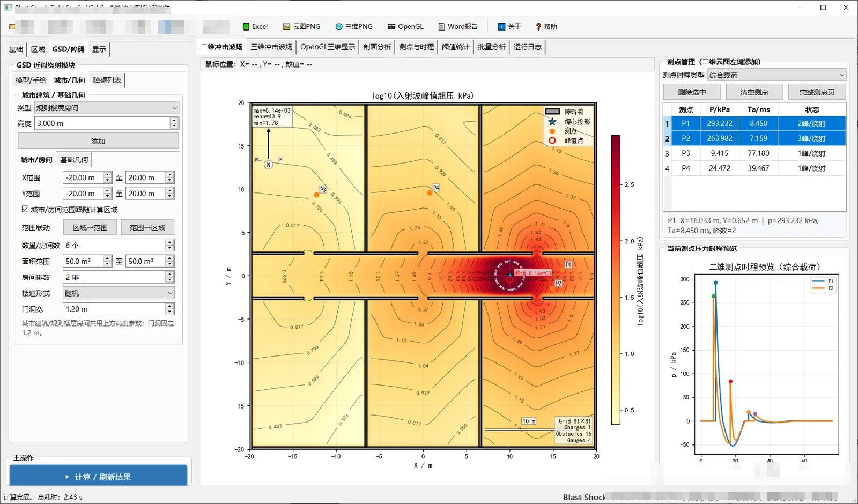
Task: Click the contour map colorbar
Action: (616, 280)
